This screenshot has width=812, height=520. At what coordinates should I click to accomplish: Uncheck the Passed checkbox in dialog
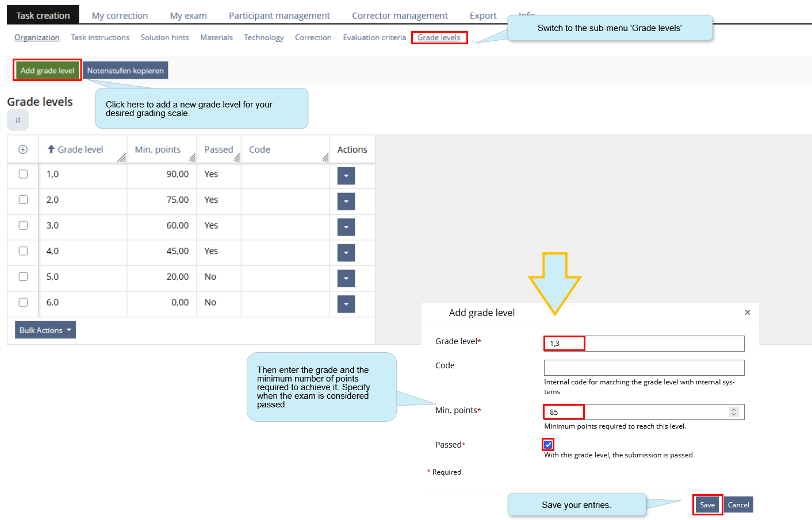pos(548,445)
